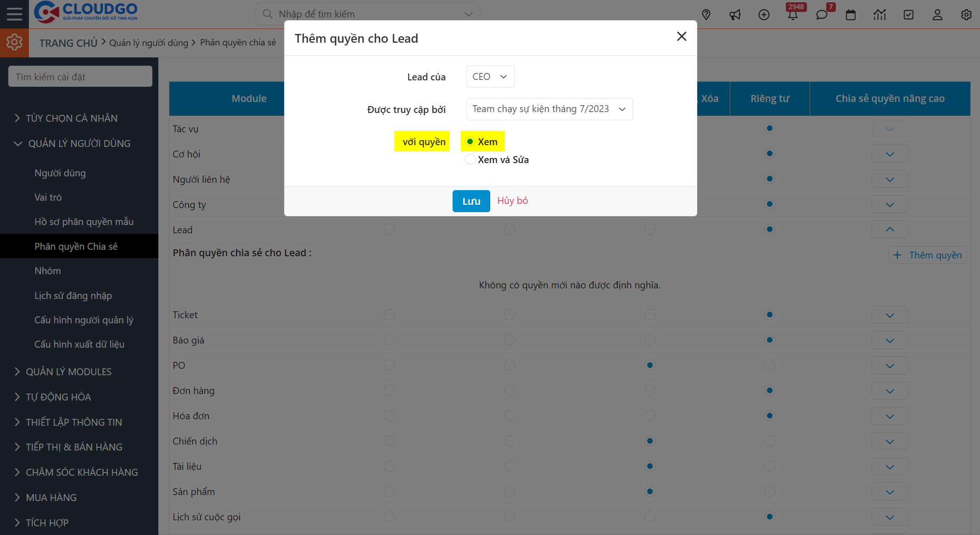Open the settings gear in the left sidebar
Viewport: 980px width, 535px height.
click(14, 42)
